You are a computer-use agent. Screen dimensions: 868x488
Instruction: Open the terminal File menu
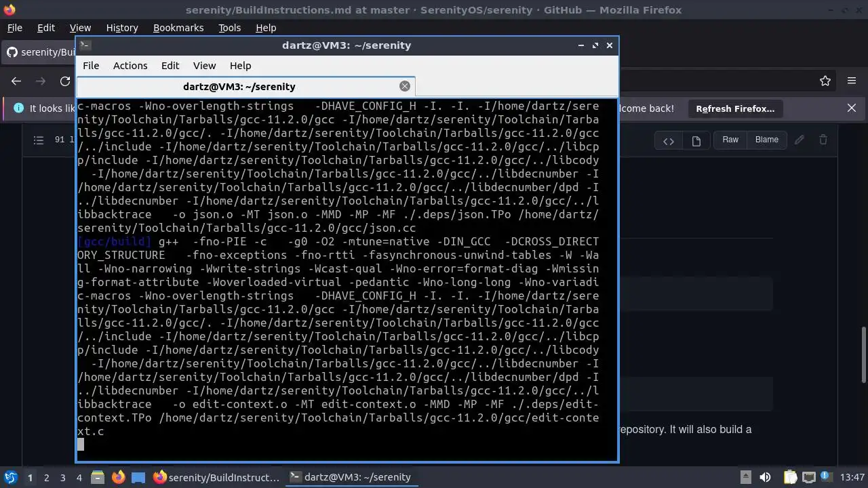(x=91, y=66)
